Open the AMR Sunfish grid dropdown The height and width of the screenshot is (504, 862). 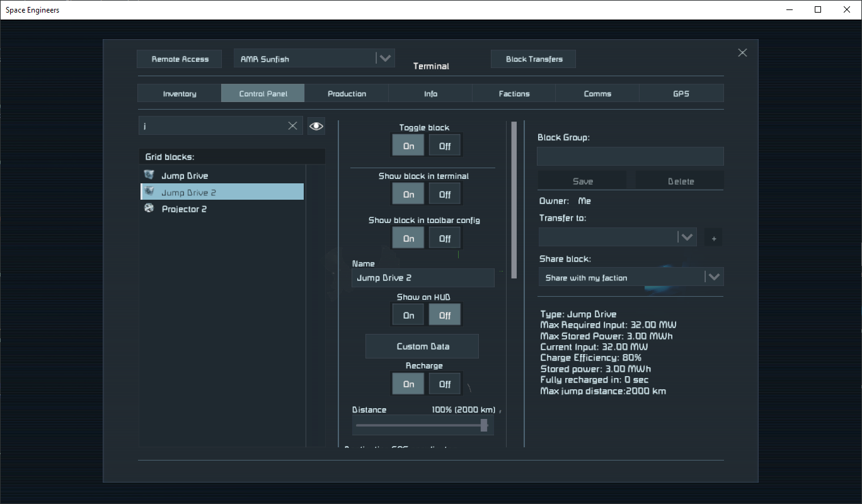click(x=314, y=59)
